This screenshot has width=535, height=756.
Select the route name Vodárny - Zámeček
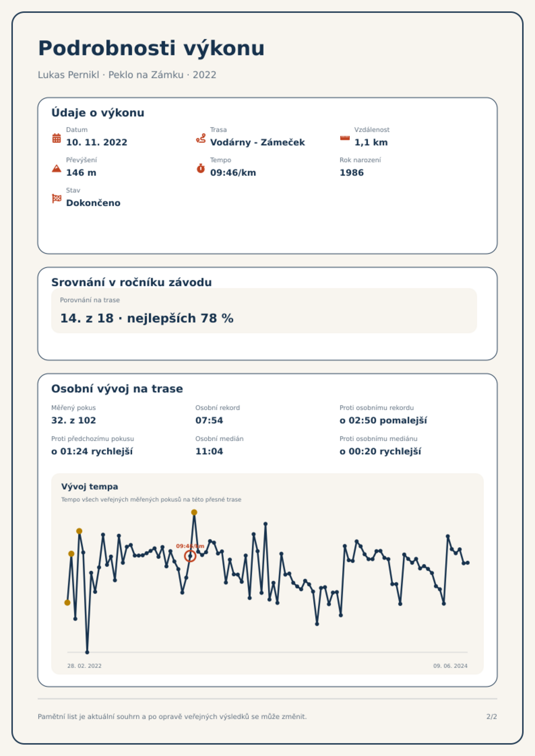(257, 142)
